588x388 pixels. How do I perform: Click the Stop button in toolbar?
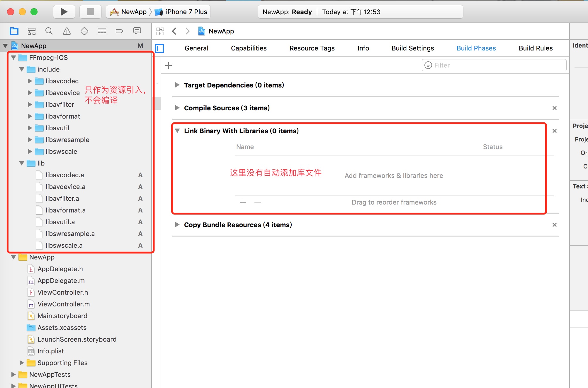coord(90,12)
